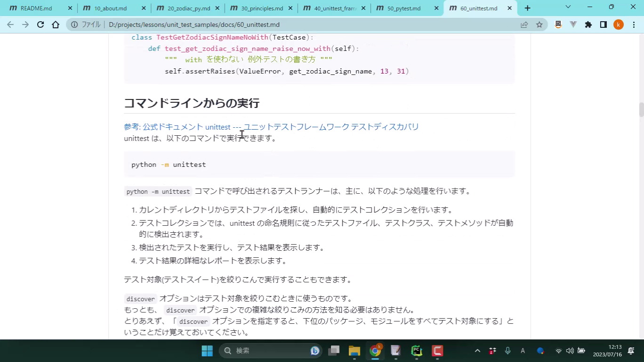Switch to the README.md tab

(36, 8)
